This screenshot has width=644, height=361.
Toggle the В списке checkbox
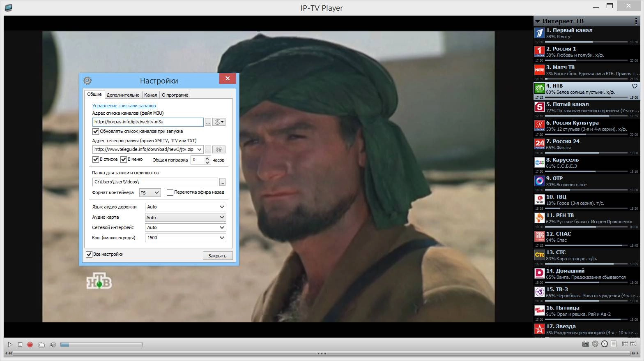96,160
